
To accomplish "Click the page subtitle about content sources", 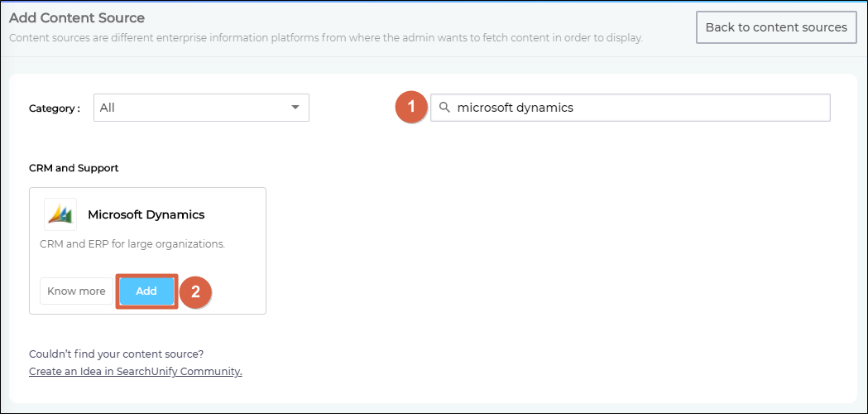I will point(325,38).
